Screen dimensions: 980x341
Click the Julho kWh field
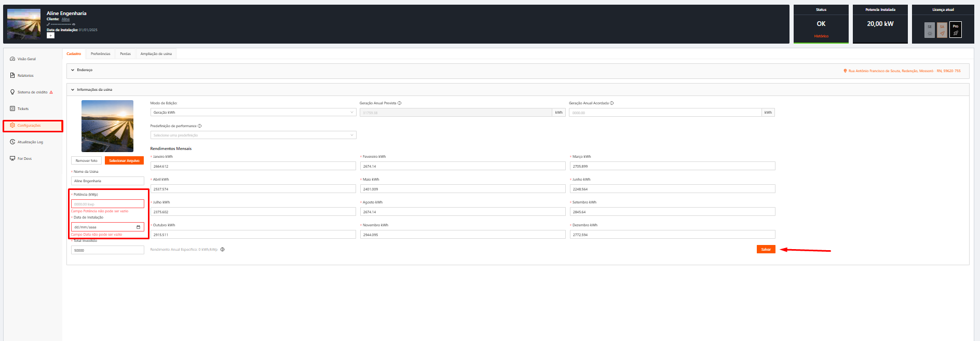(253, 212)
